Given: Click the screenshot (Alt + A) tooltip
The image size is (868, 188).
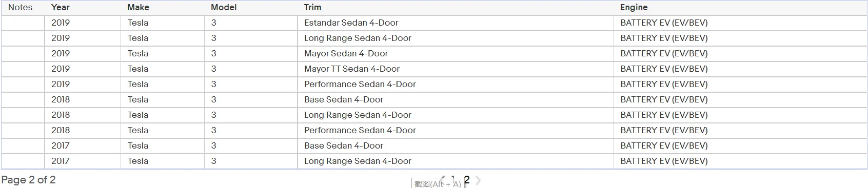Looking at the screenshot, I should (438, 184).
